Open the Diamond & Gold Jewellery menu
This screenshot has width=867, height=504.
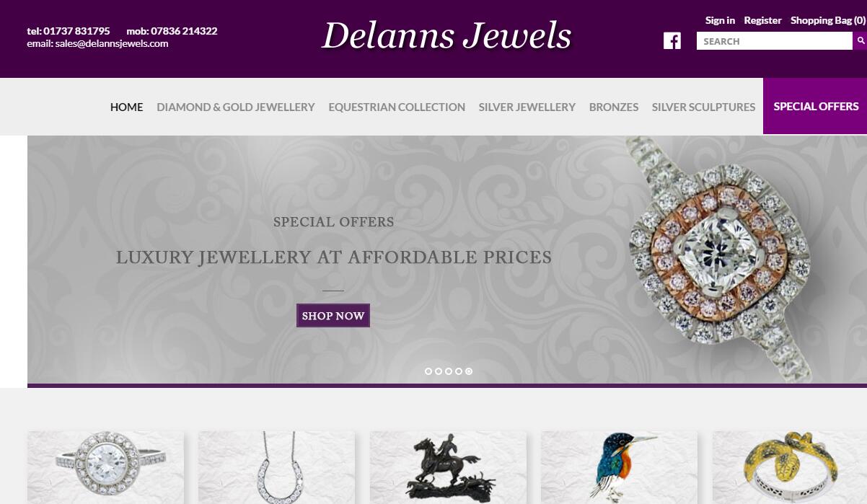click(x=236, y=107)
